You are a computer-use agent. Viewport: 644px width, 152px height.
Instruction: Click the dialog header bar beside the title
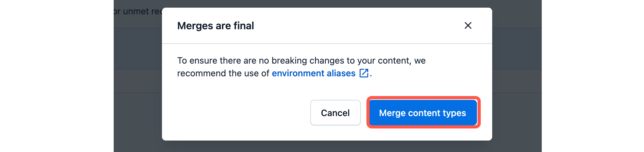coord(349,25)
